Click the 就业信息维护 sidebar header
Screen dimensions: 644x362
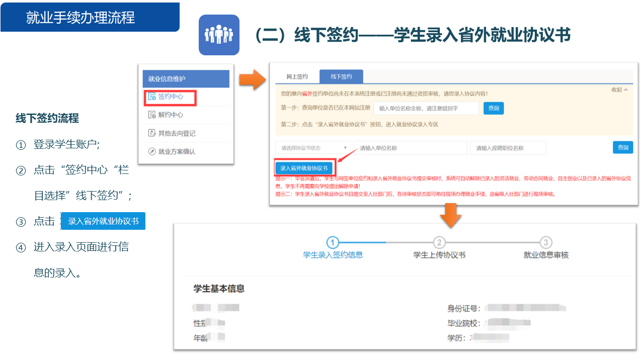click(186, 79)
